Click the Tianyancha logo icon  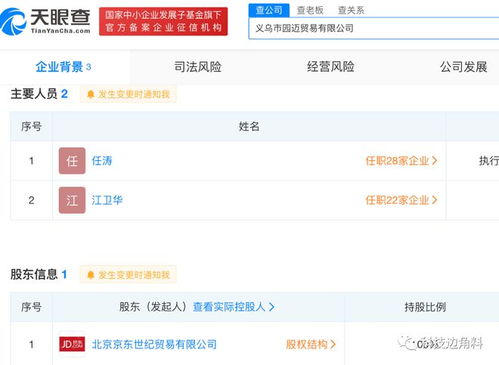click(13, 22)
